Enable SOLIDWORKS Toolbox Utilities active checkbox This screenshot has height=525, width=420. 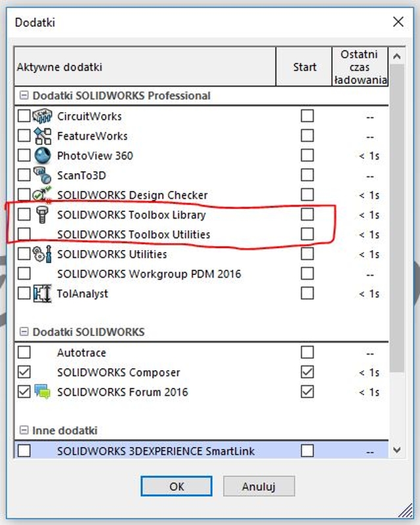24,234
